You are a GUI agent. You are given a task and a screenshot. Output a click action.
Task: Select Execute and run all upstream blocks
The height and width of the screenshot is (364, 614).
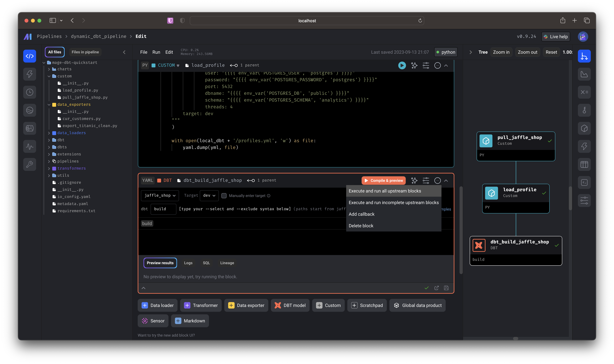click(393, 191)
